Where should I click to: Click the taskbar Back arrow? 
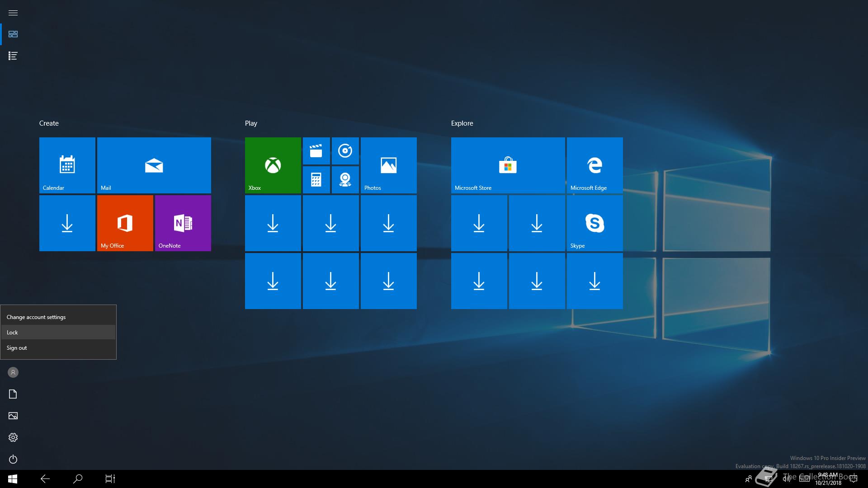[x=45, y=479]
